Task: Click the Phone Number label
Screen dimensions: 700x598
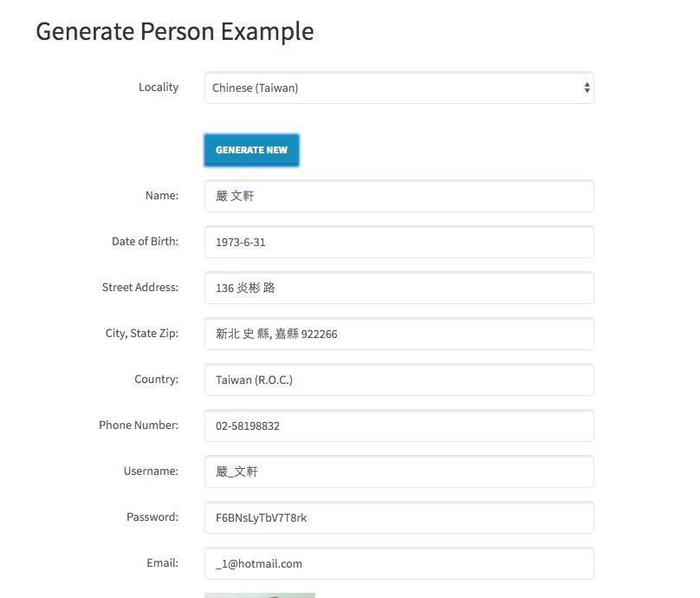Action: [139, 426]
